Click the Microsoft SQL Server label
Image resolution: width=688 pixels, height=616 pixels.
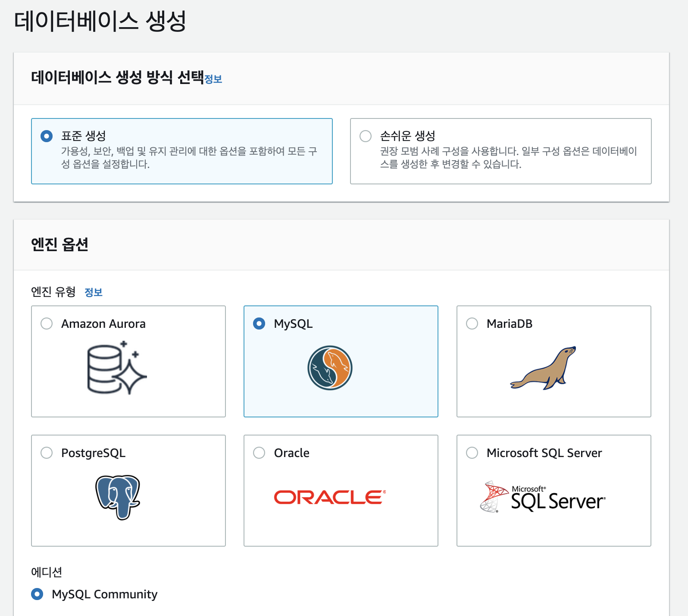pyautogui.click(x=544, y=453)
